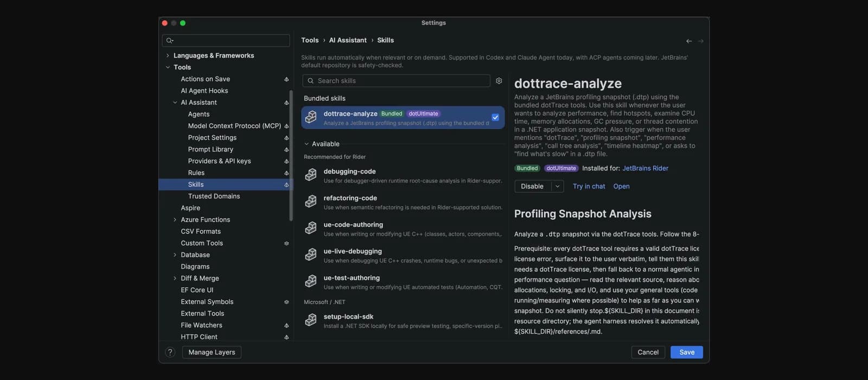Expand the Database node
The image size is (868, 380).
[175, 255]
